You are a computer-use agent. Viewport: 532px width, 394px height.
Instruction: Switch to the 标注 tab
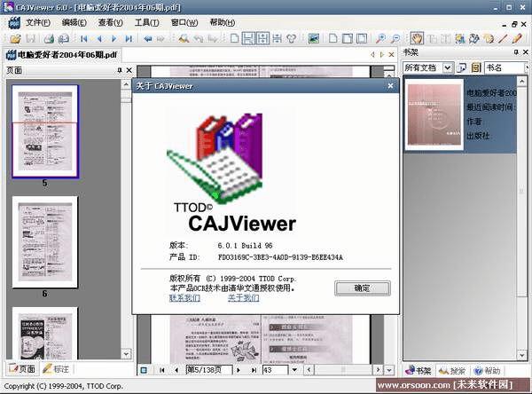pyautogui.click(x=57, y=369)
